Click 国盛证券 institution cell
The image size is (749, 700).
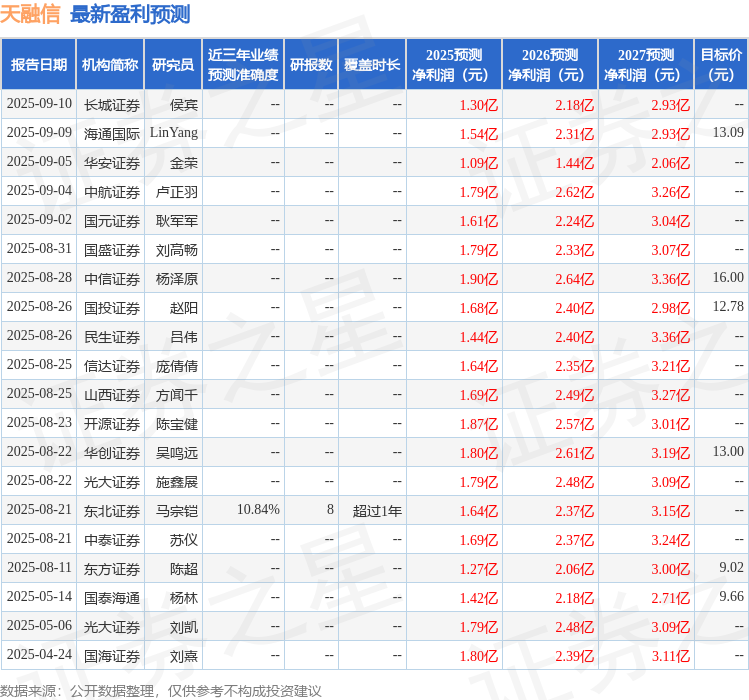(112, 250)
